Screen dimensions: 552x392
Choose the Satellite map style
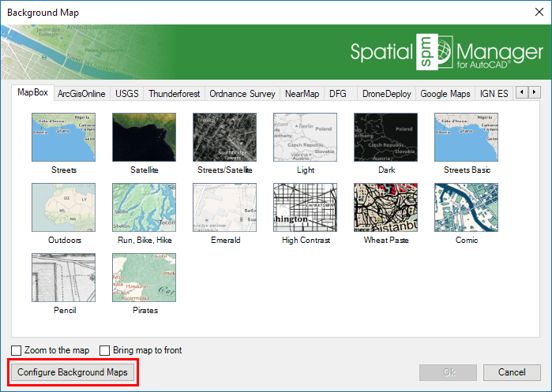coord(144,137)
